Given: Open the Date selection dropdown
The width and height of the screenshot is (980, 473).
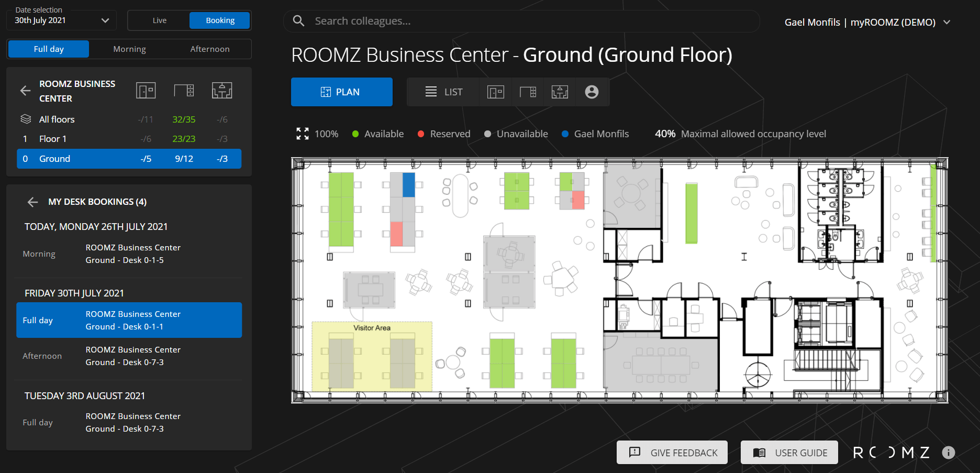Looking at the screenshot, I should click(61, 20).
